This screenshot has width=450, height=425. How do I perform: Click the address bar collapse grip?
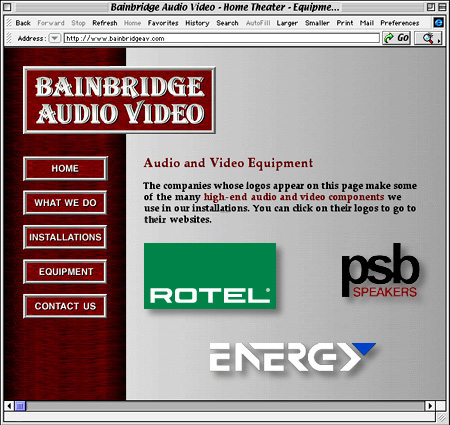click(9, 38)
